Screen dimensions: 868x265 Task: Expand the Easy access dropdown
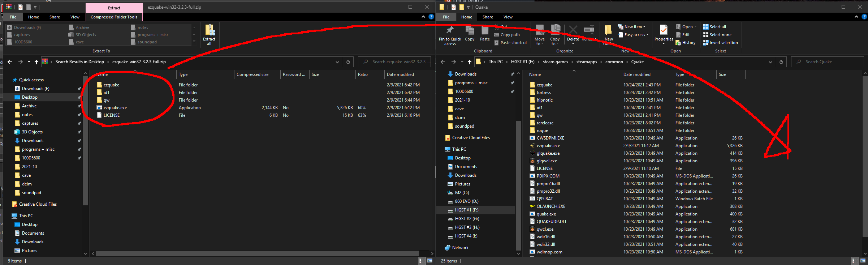[634, 35]
